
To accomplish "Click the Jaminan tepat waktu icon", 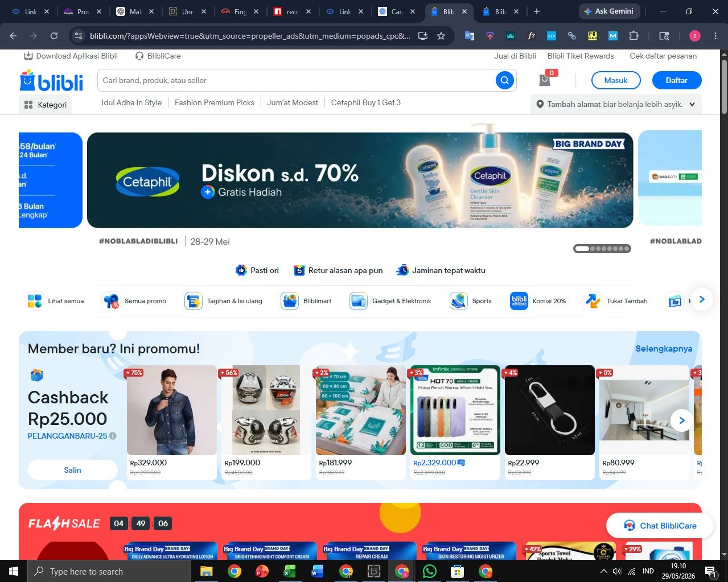I will point(403,270).
